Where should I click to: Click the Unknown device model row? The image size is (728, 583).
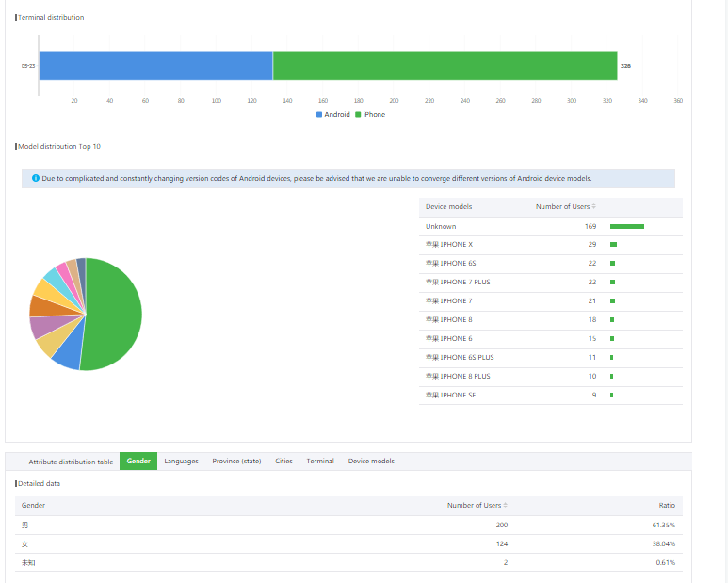click(550, 226)
